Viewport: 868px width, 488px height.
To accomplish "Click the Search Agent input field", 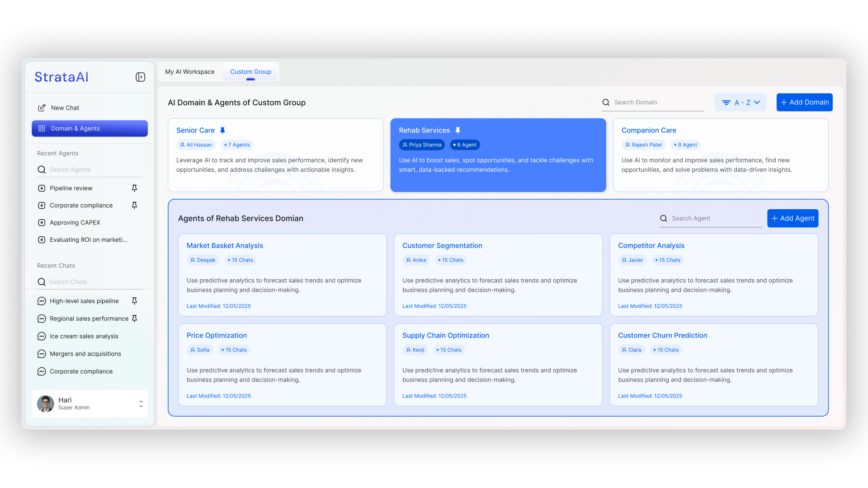I will pyautogui.click(x=715, y=218).
